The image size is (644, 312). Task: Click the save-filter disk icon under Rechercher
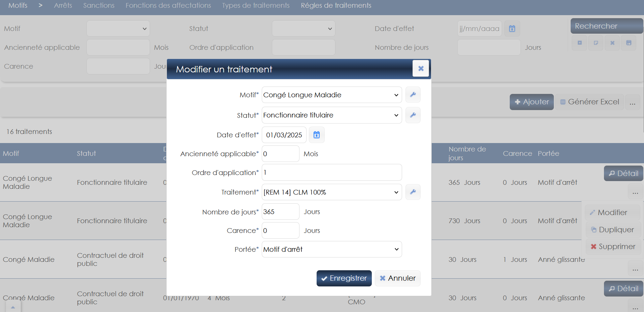(x=629, y=43)
